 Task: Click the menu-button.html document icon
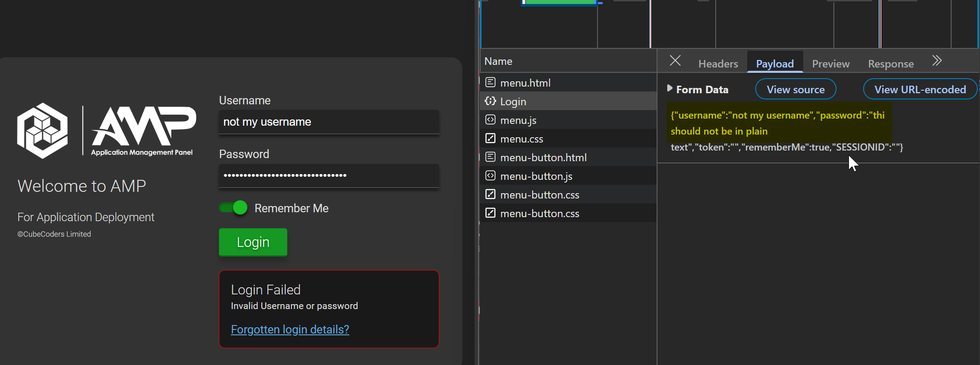click(490, 157)
